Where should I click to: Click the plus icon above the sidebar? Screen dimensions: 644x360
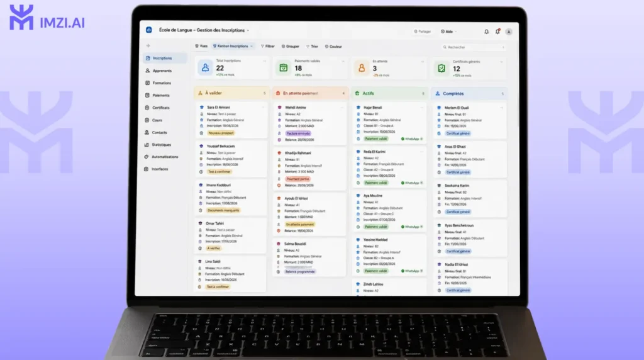click(x=148, y=45)
